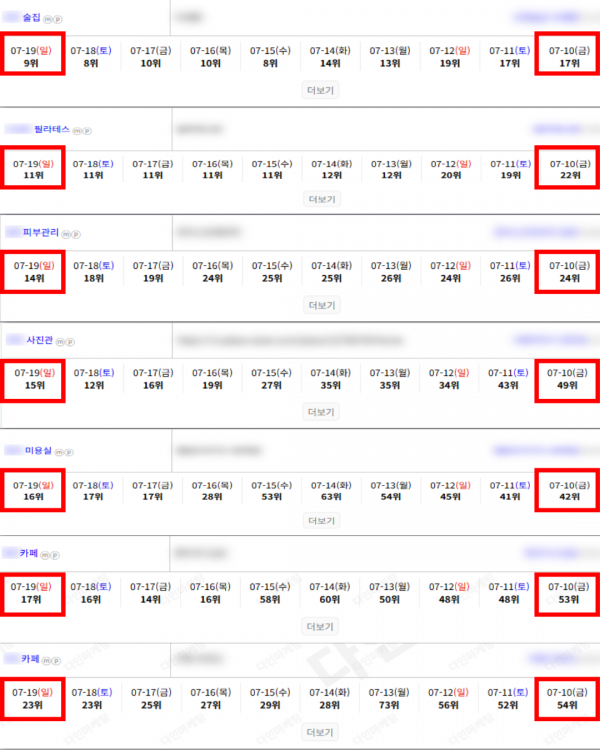Select the 07-19 cell showing 9위
The width and height of the screenshot is (600, 750).
33,54
